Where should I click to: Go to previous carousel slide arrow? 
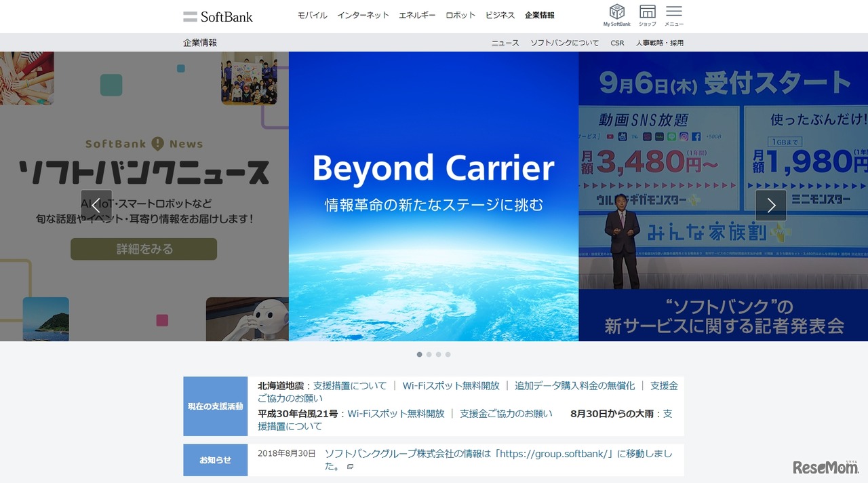[x=96, y=206]
